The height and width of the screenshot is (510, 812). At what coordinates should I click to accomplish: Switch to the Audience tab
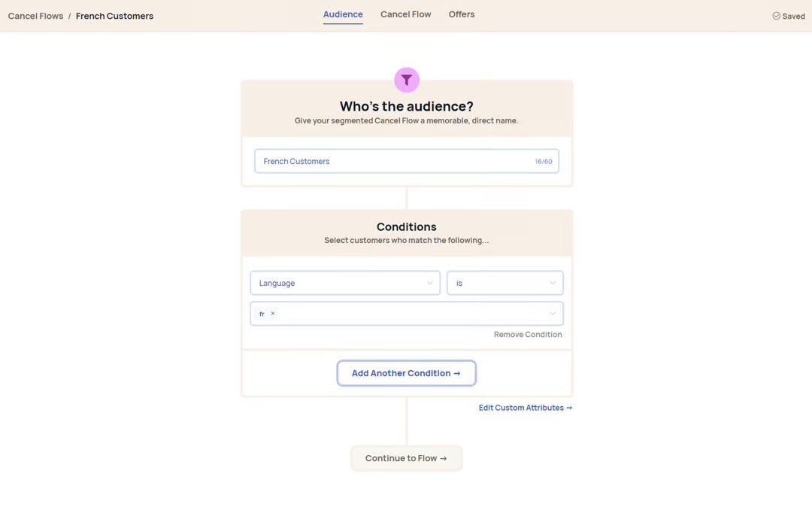pos(343,14)
